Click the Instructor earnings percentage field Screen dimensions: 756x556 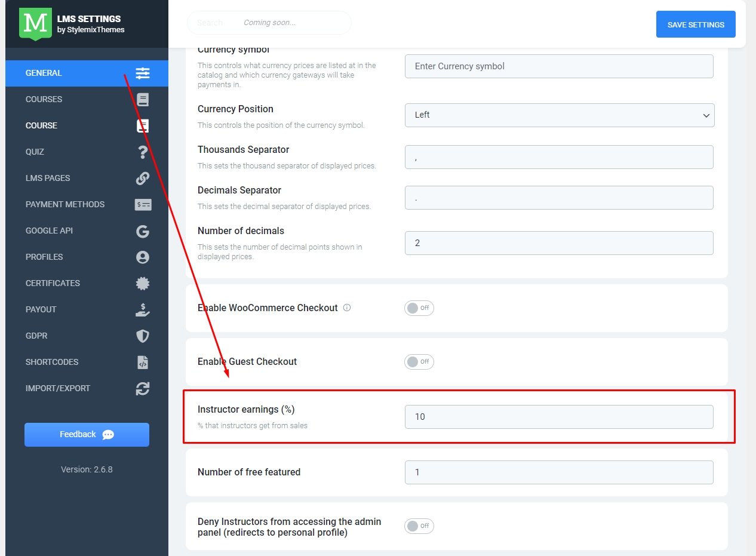click(x=559, y=417)
